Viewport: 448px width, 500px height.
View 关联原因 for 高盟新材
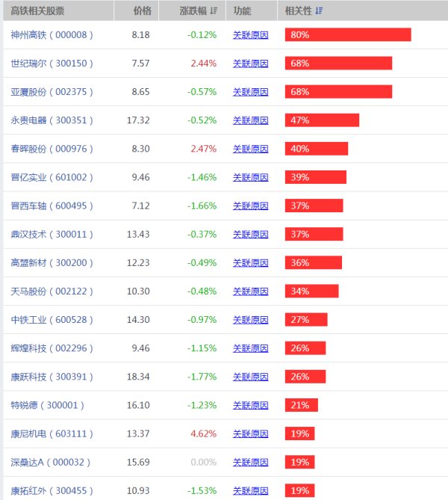click(x=250, y=263)
